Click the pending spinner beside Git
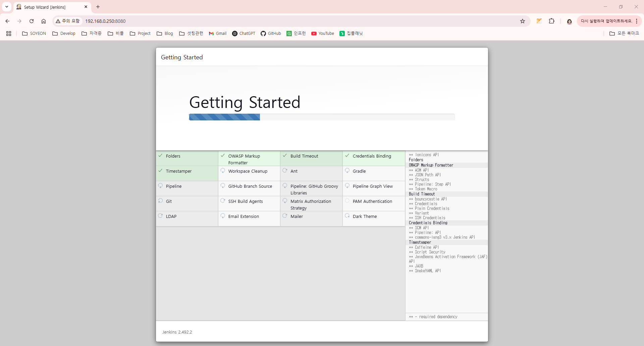The width and height of the screenshot is (644, 346). click(160, 201)
